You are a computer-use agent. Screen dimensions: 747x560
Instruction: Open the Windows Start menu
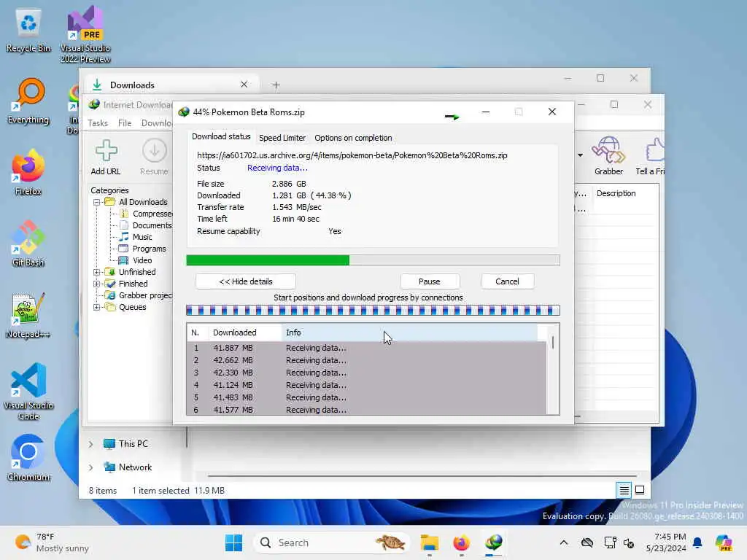pyautogui.click(x=233, y=542)
